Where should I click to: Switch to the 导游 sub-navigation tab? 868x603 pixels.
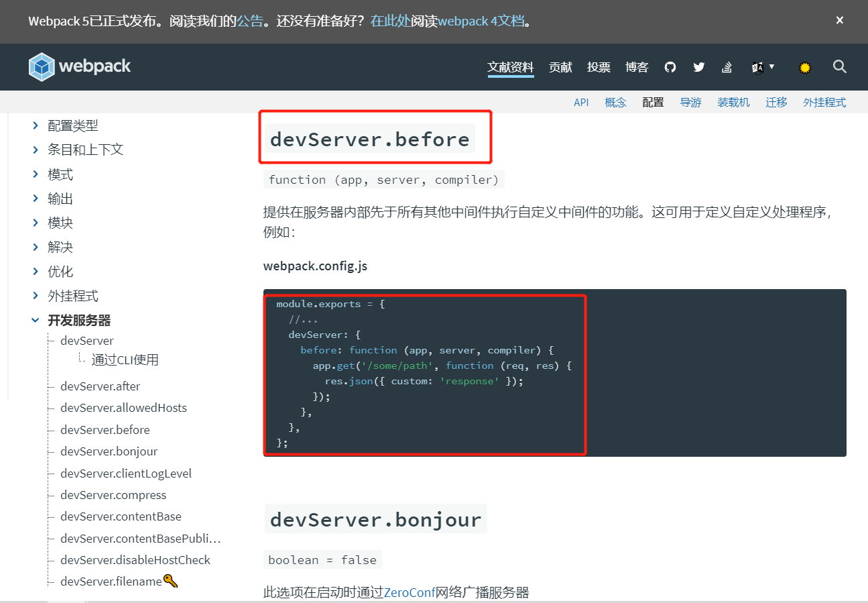click(x=690, y=103)
